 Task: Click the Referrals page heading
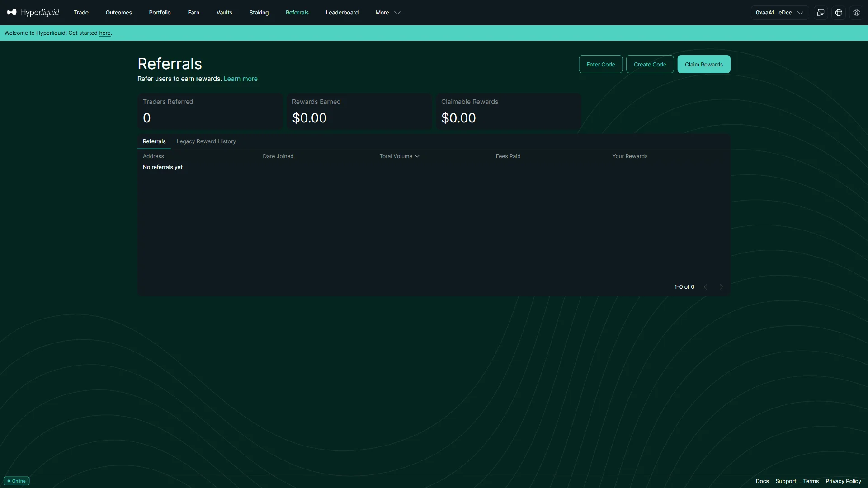170,64
